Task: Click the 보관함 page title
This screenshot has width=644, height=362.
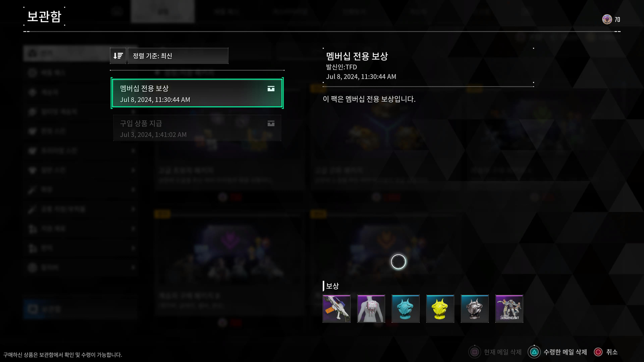Action: pyautogui.click(x=44, y=16)
